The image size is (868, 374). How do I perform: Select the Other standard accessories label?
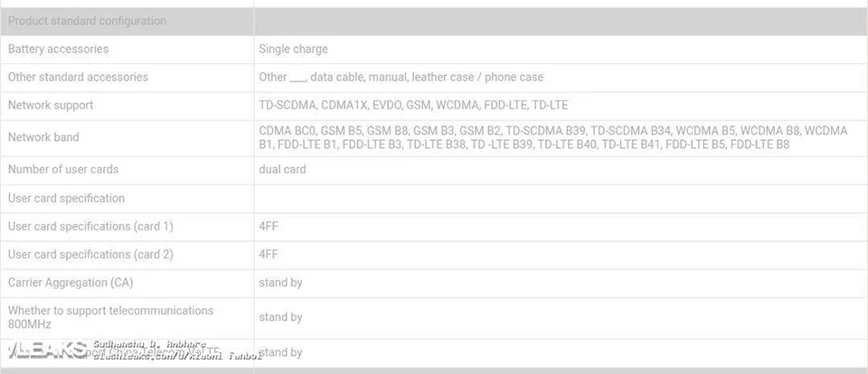pos(78,77)
